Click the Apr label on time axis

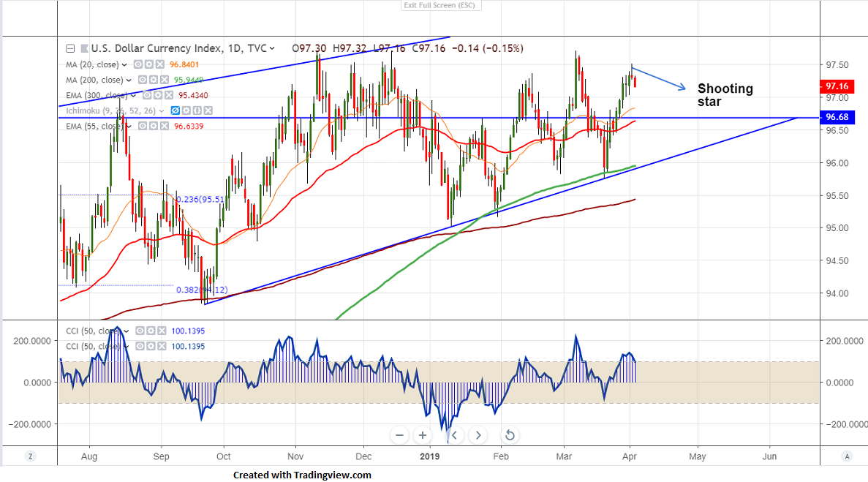[630, 456]
